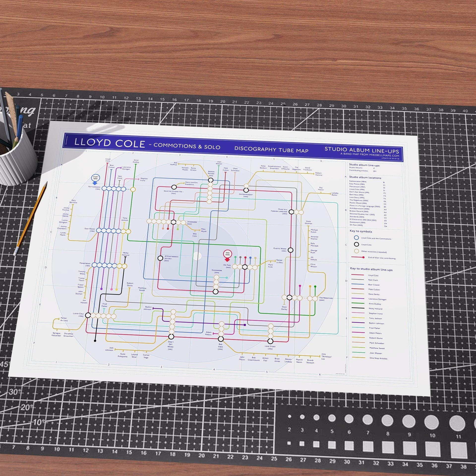Click the "Mainstream (1987)" map station label

click(85, 264)
